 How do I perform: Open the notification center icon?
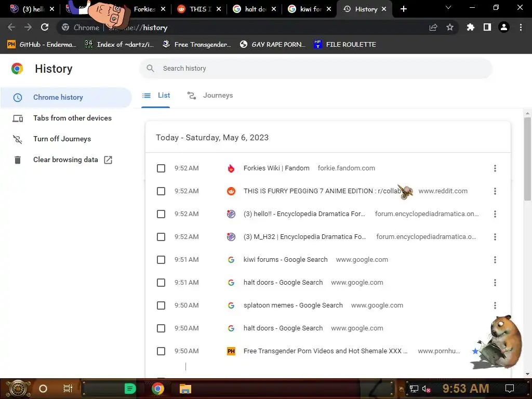(x=510, y=389)
